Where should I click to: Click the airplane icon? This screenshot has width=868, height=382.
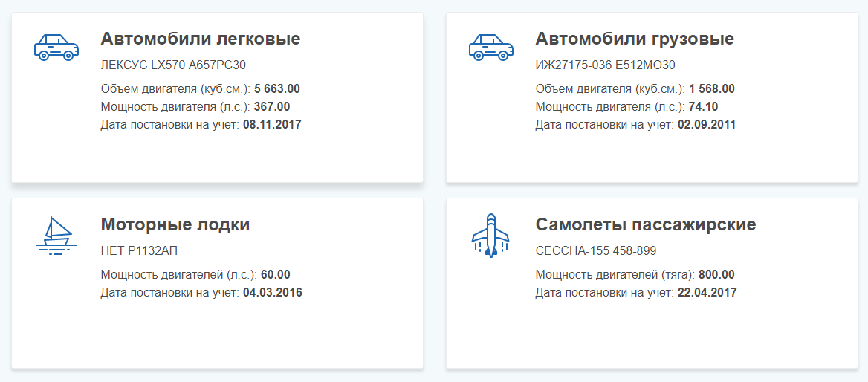pos(490,236)
